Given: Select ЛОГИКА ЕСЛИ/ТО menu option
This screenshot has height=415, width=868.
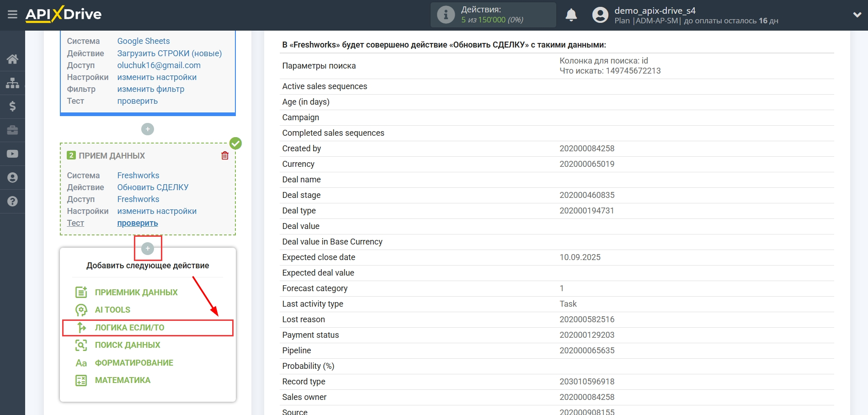Looking at the screenshot, I should tap(129, 328).
